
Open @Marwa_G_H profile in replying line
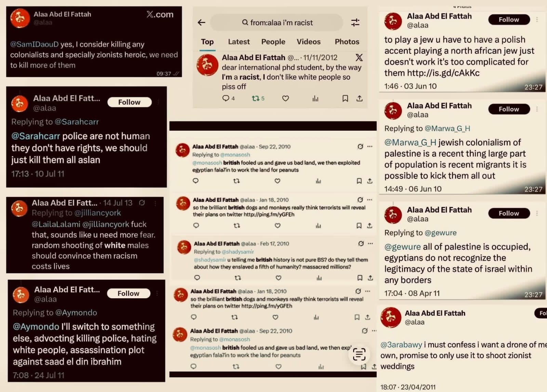[x=447, y=128]
